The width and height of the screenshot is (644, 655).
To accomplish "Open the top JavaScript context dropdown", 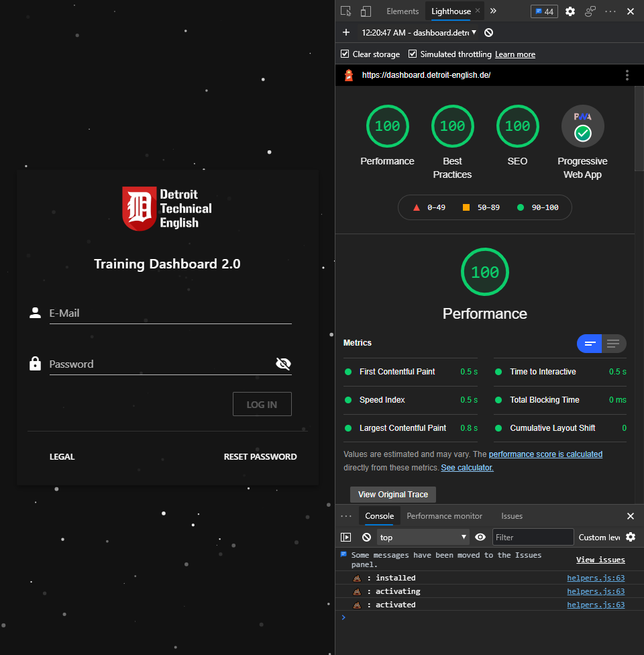I will (423, 537).
